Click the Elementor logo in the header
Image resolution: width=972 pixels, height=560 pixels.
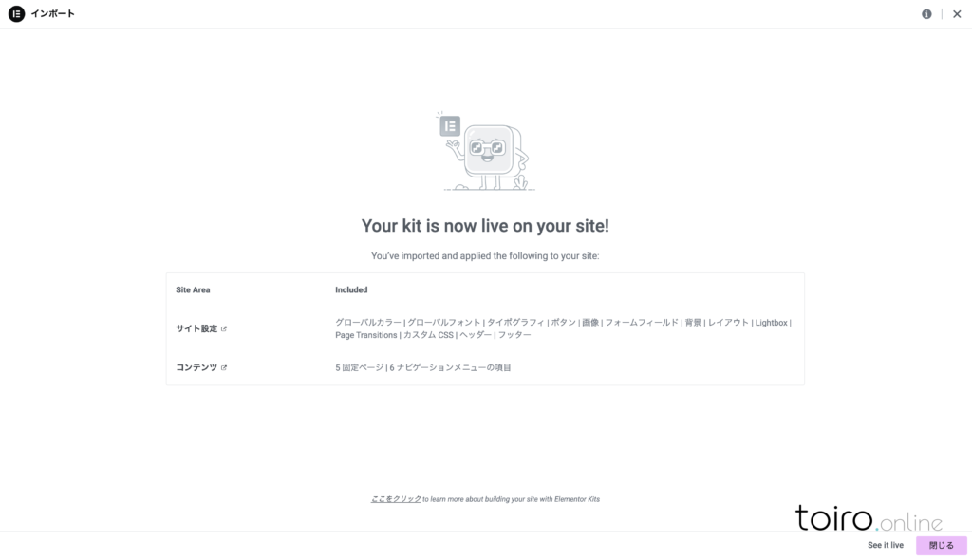(15, 14)
